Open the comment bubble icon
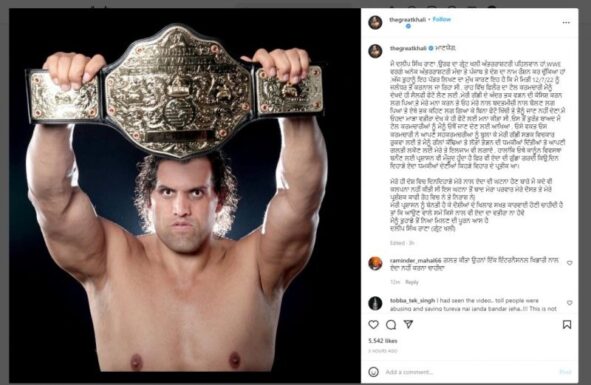 point(391,325)
